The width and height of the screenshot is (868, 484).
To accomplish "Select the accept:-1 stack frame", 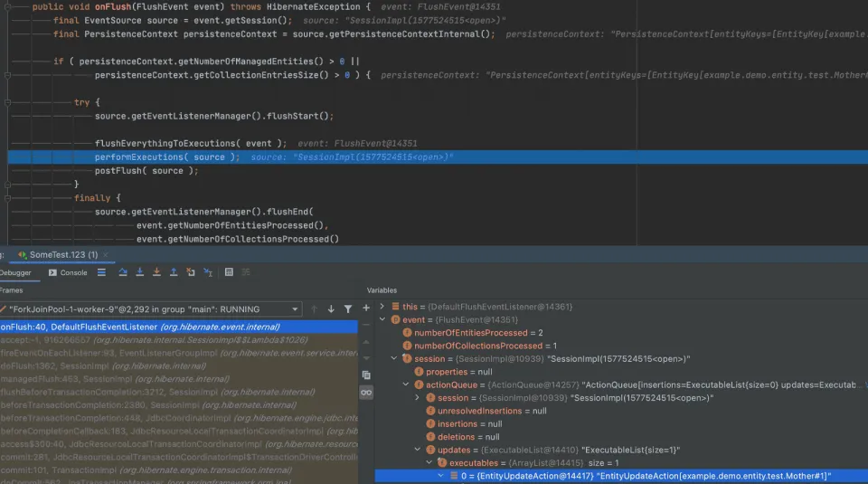I will [179, 340].
